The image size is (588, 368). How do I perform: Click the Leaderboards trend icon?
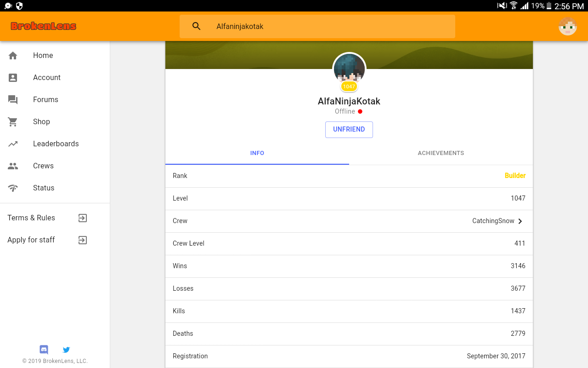pos(13,144)
